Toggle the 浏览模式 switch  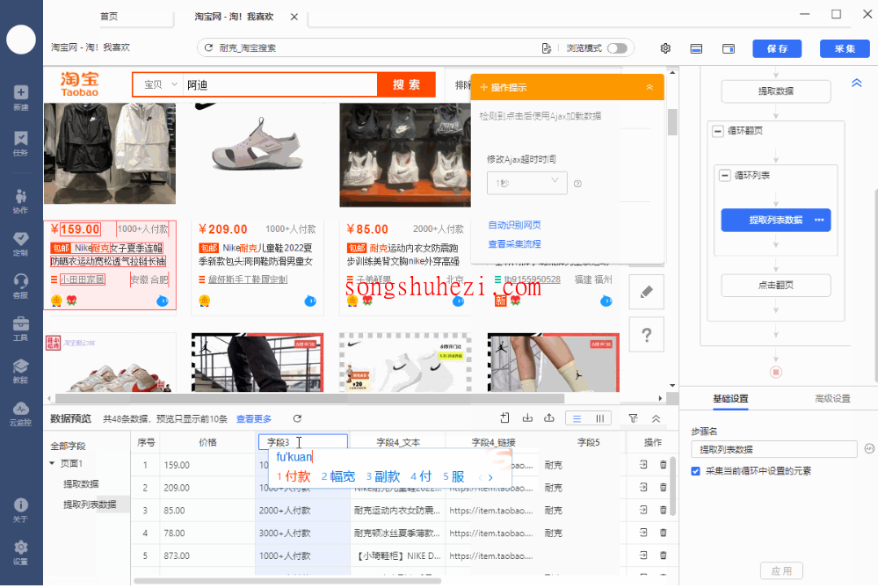(x=617, y=48)
